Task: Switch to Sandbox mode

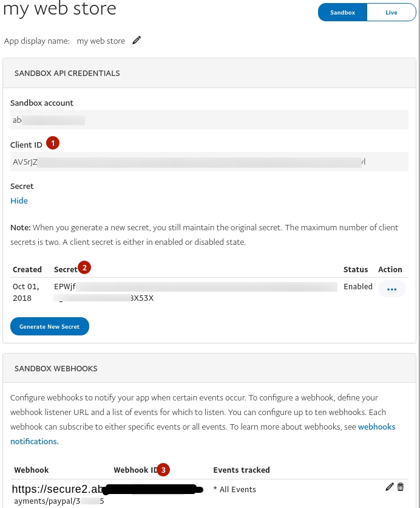Action: (x=342, y=12)
